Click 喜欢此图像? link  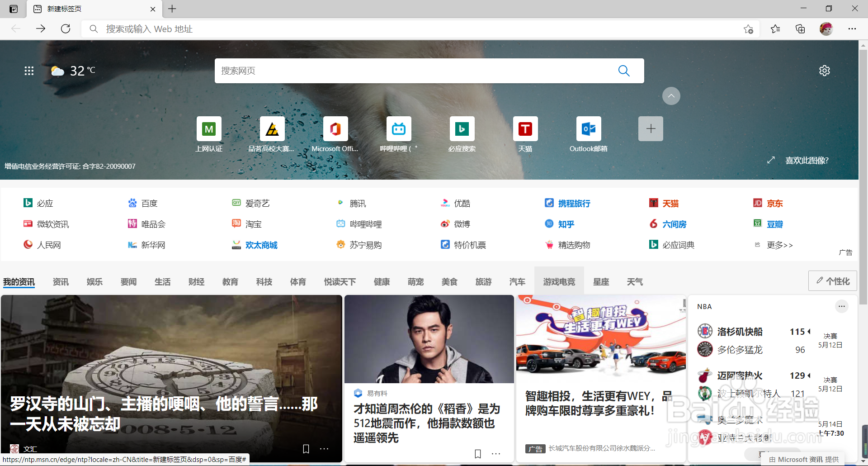[807, 161]
